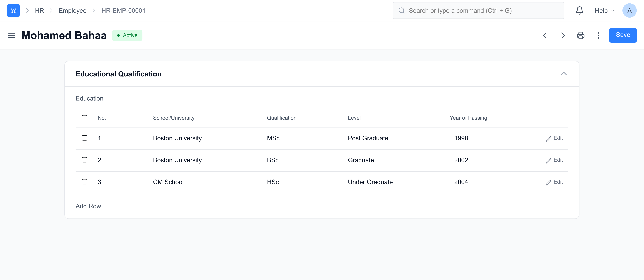Screen dimensions: 644x280
Task: Collapse the Educational Qualification section
Action: [564, 74]
